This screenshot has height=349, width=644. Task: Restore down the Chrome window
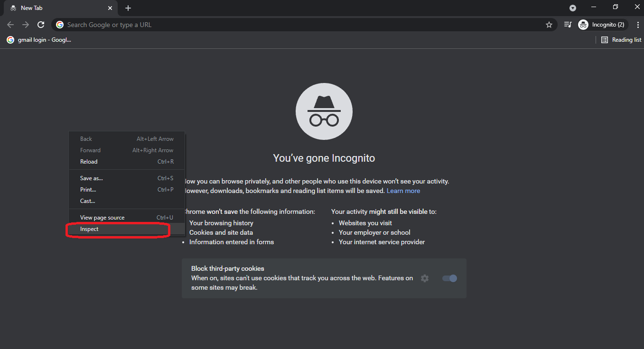pos(616,7)
